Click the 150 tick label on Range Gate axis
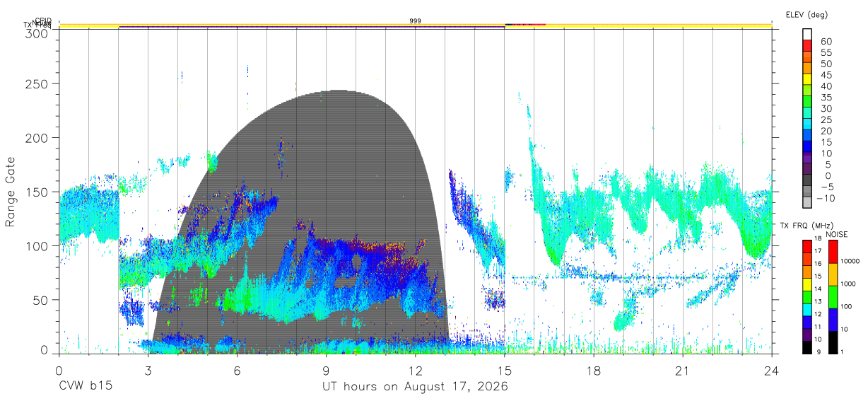Viewport: 868px width, 401px height. [36, 192]
